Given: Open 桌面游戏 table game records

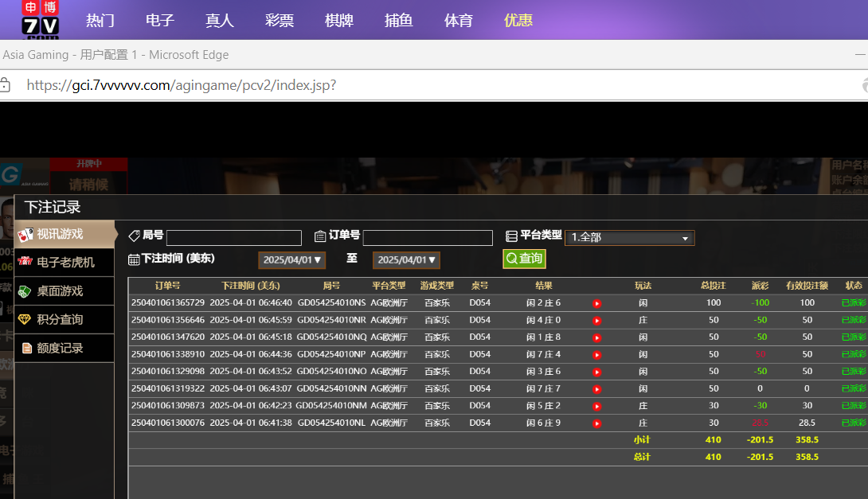Looking at the screenshot, I should (x=59, y=290).
